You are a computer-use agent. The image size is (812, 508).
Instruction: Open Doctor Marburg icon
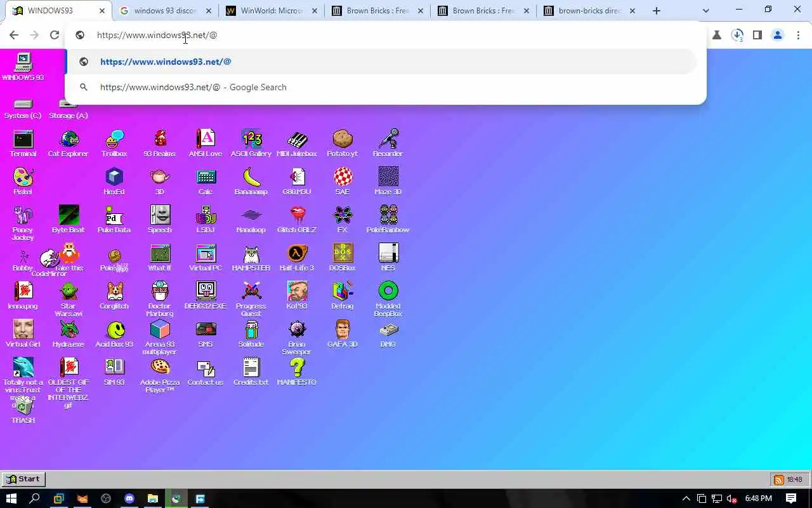pyautogui.click(x=160, y=300)
